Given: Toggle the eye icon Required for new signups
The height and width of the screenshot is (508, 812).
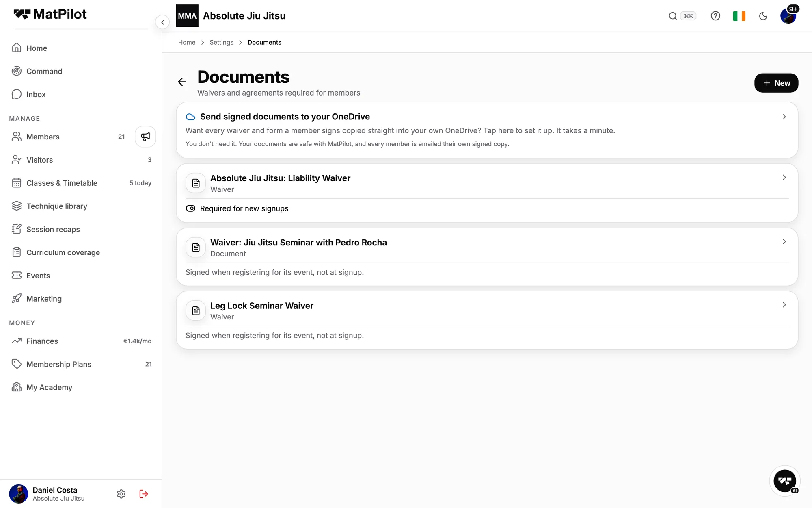Looking at the screenshot, I should point(190,208).
